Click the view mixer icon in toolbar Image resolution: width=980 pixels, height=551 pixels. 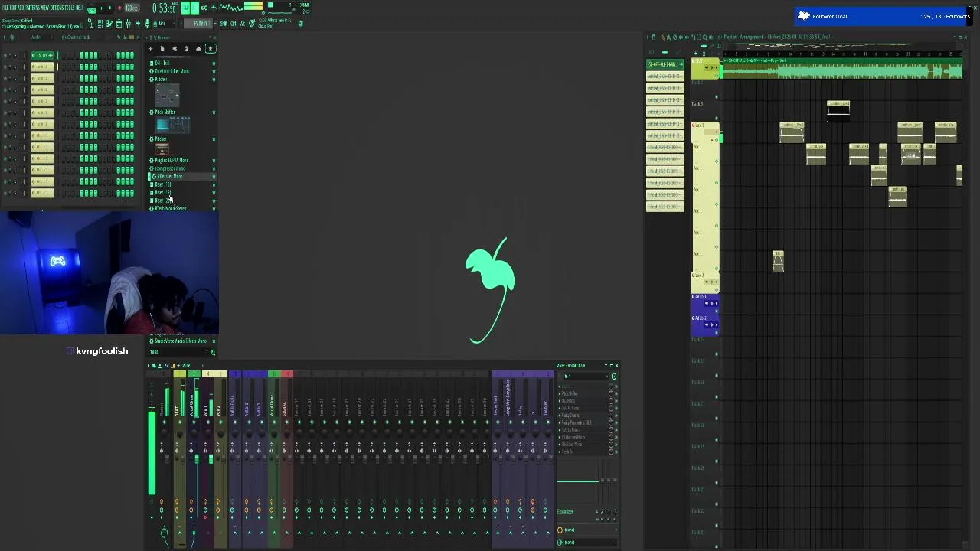click(128, 24)
